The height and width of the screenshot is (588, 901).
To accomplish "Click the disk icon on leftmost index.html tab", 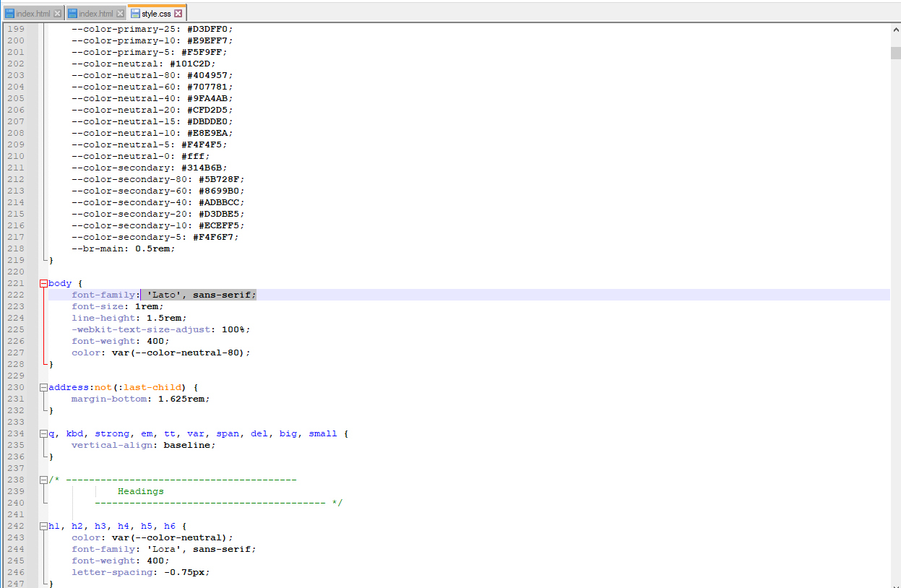I will pyautogui.click(x=9, y=14).
